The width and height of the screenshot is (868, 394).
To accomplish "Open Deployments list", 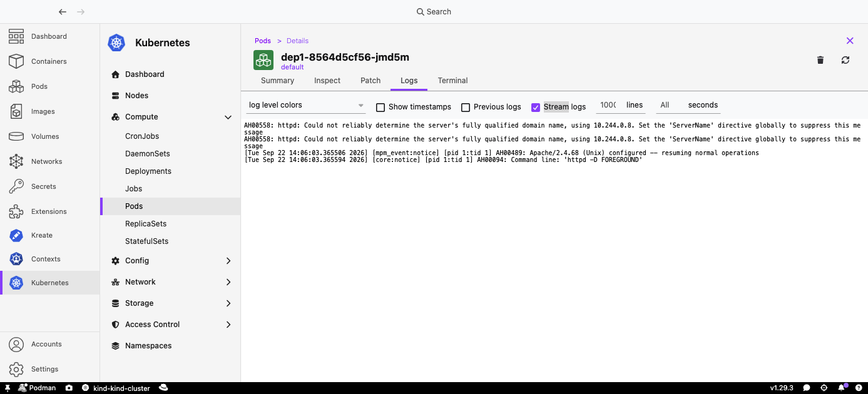I will [x=170, y=171].
